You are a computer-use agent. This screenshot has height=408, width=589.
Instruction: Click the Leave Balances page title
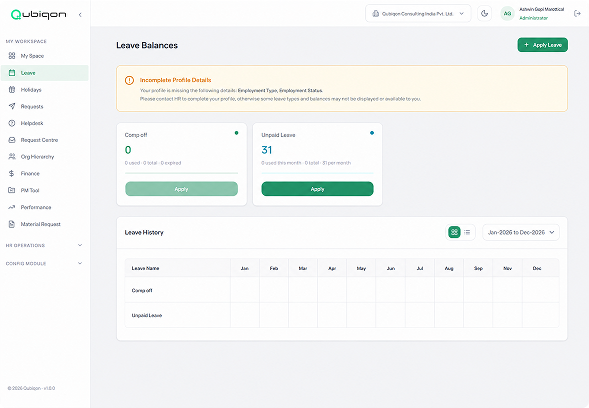tap(147, 45)
